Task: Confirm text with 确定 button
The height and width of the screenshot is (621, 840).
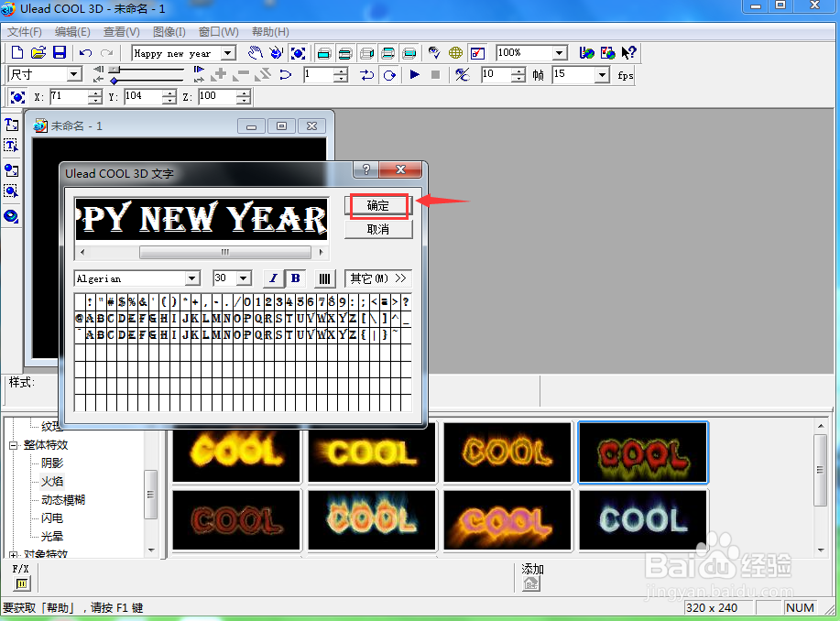Action: (378, 206)
